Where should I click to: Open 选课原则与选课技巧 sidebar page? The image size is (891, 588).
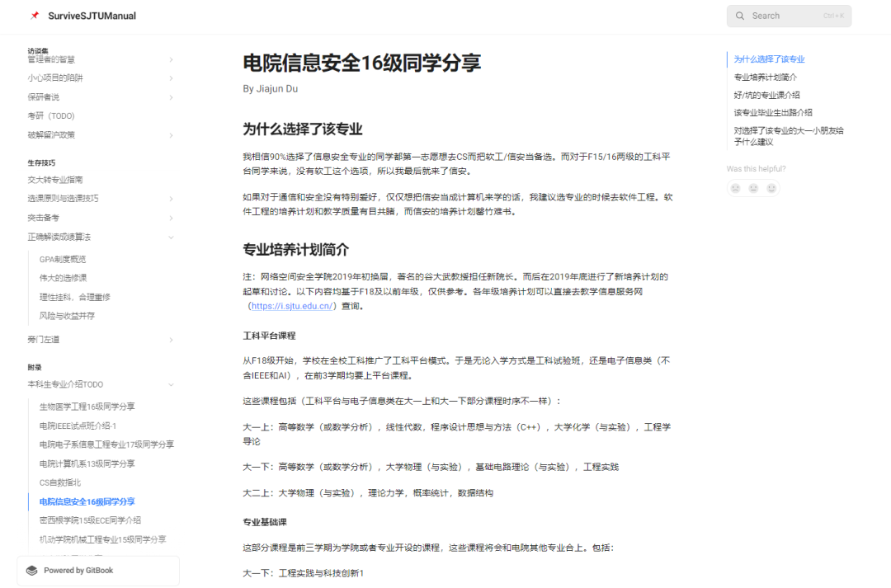63,198
